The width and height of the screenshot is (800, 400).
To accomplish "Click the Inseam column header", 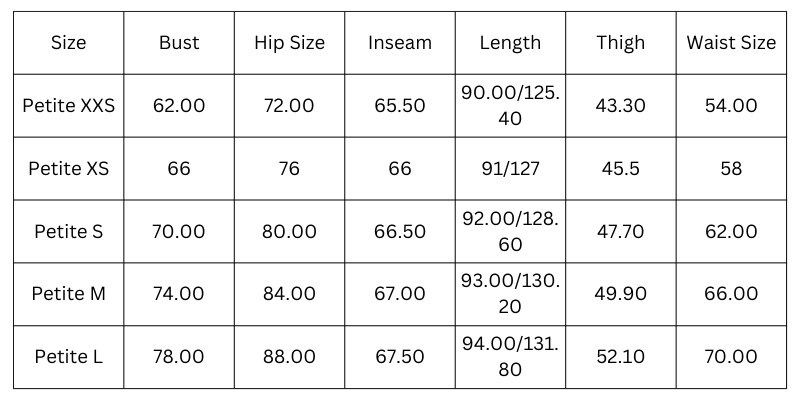I will pyautogui.click(x=400, y=43).
